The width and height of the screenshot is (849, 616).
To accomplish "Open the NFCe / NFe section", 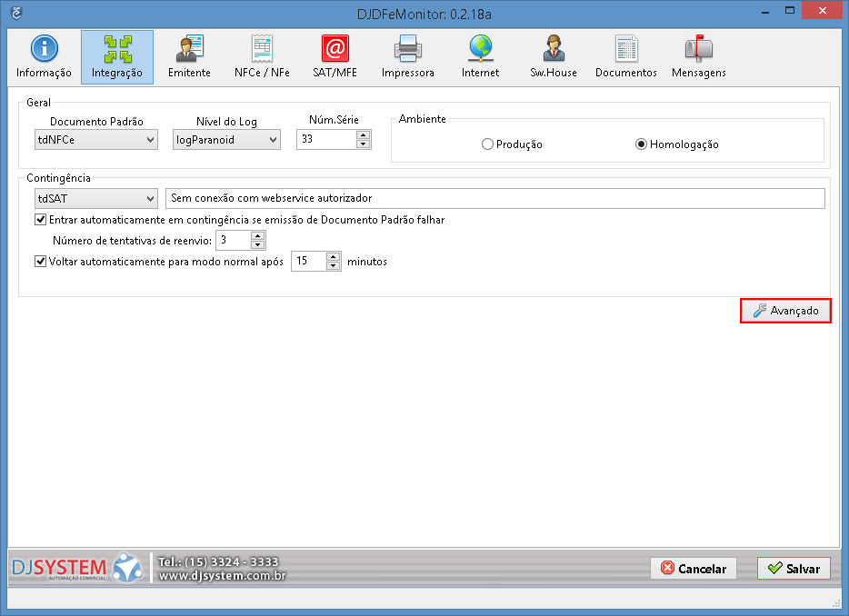I will [262, 57].
